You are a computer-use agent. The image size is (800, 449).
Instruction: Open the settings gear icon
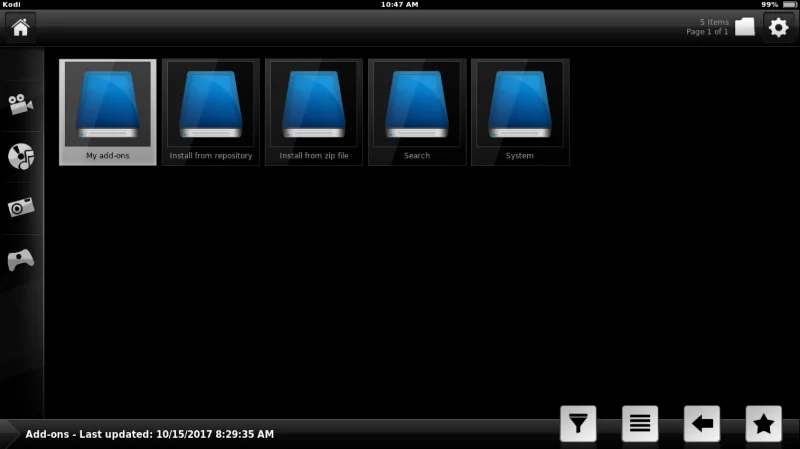click(x=779, y=28)
